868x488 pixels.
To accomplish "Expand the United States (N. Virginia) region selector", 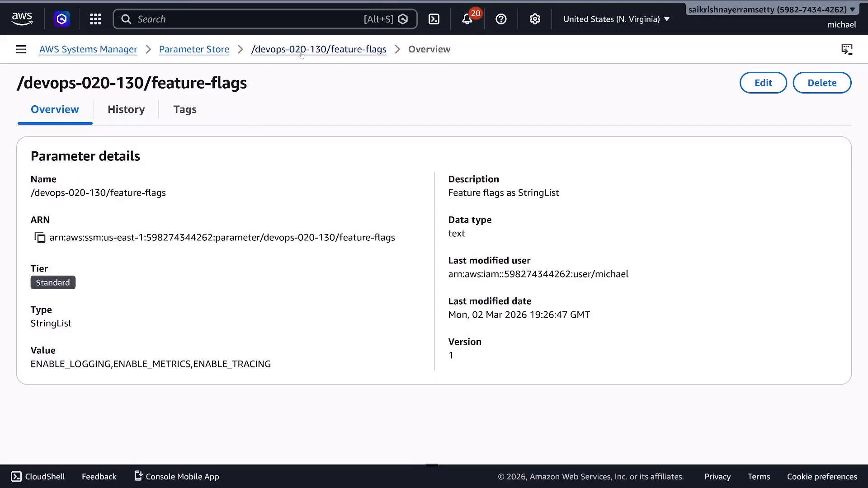I will click(616, 19).
